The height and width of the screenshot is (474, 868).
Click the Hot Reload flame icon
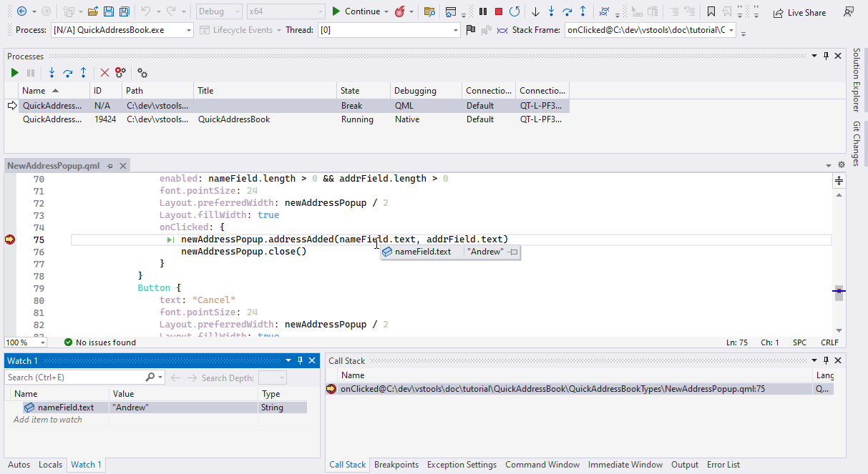[x=399, y=11]
